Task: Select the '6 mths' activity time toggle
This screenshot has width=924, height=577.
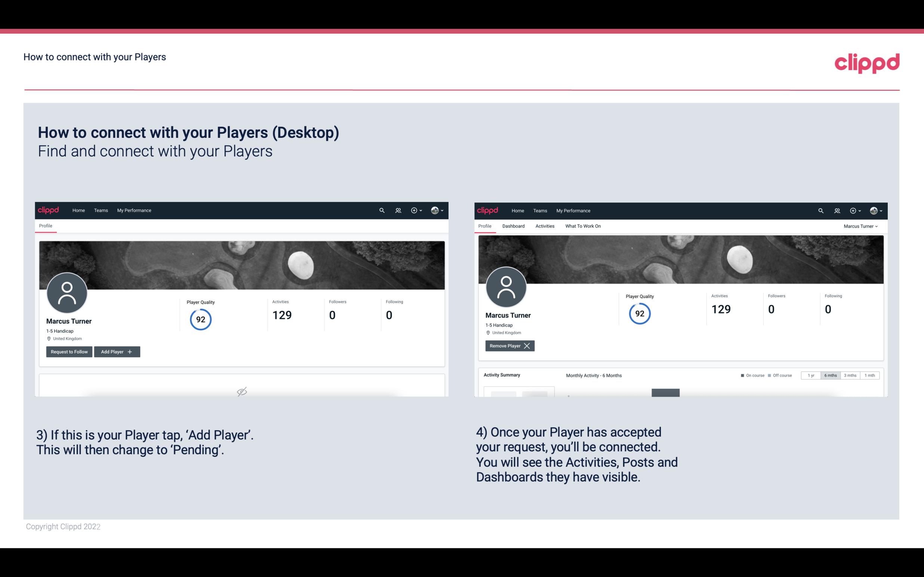Action: [x=829, y=375]
